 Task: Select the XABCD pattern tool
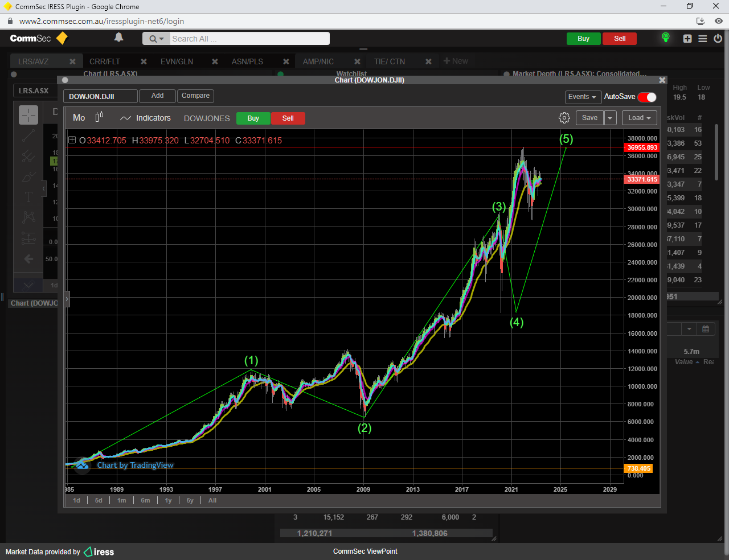pyautogui.click(x=28, y=217)
